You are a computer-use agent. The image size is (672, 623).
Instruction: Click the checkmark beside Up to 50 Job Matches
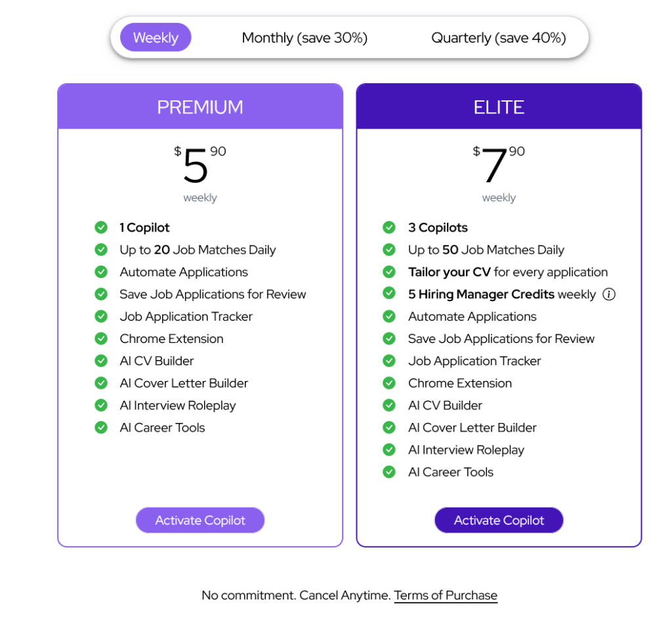(390, 250)
